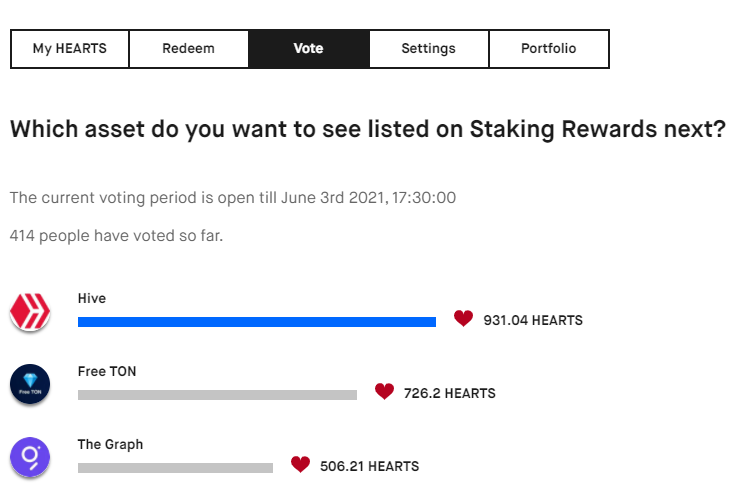Click the heart icon beside 726.2 HEARTS
The width and height of the screenshot is (742, 495).
point(384,391)
